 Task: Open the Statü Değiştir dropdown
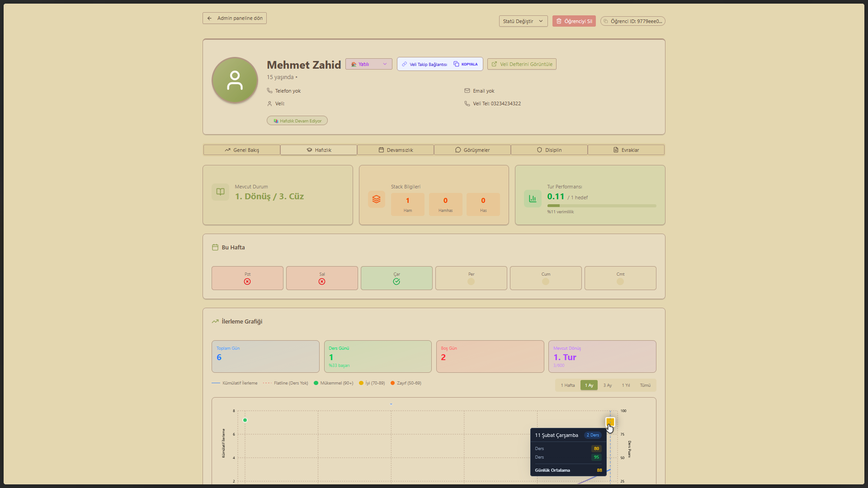[523, 21]
